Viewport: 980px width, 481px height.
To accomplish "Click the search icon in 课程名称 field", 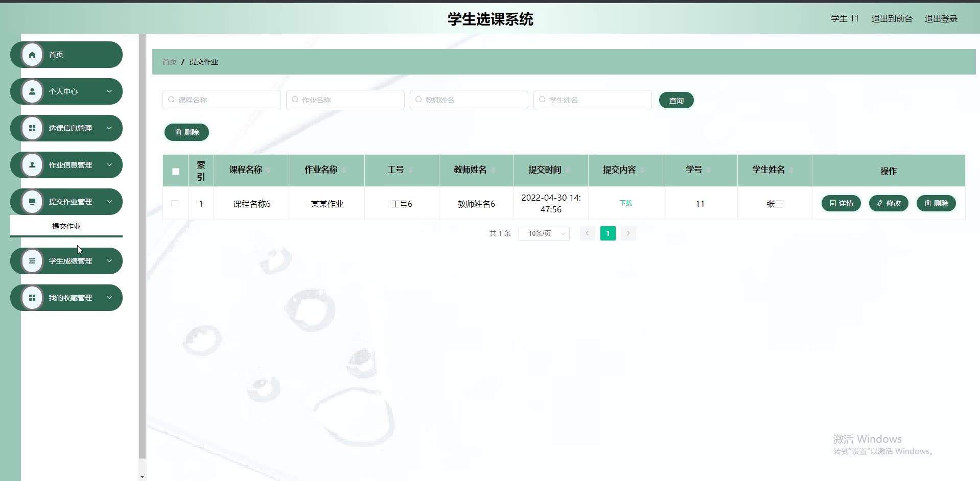I will 172,100.
